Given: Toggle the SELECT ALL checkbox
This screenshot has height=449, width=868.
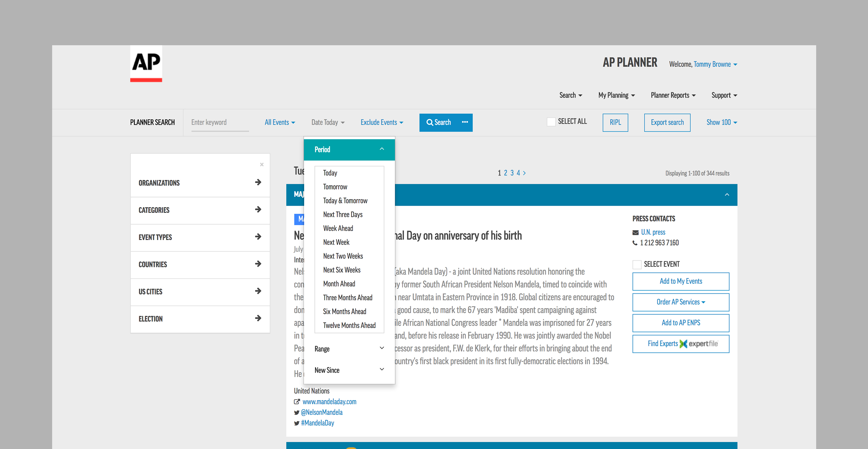Looking at the screenshot, I should pos(551,122).
